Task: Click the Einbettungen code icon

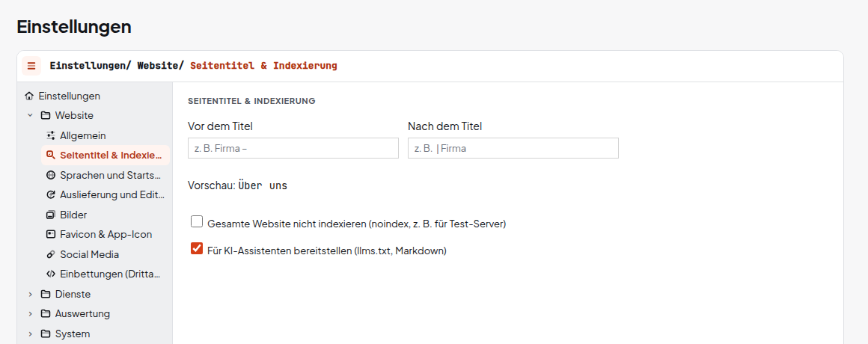Action: [51, 274]
